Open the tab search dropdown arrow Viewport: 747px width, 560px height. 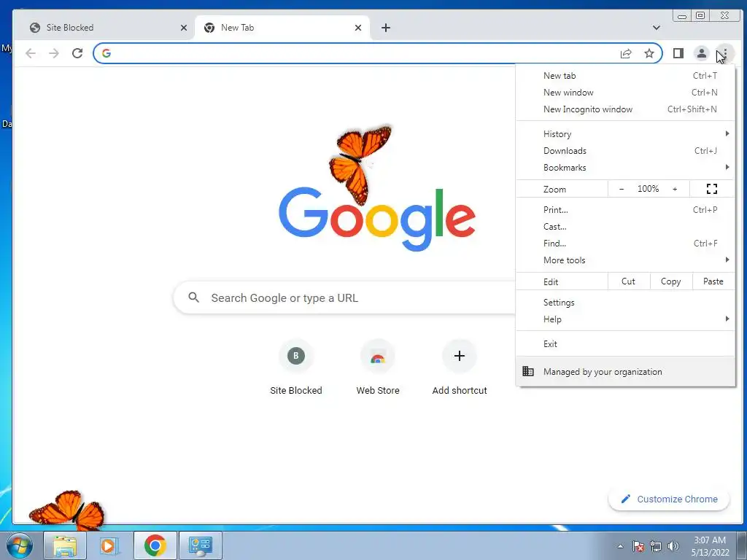pos(657,28)
